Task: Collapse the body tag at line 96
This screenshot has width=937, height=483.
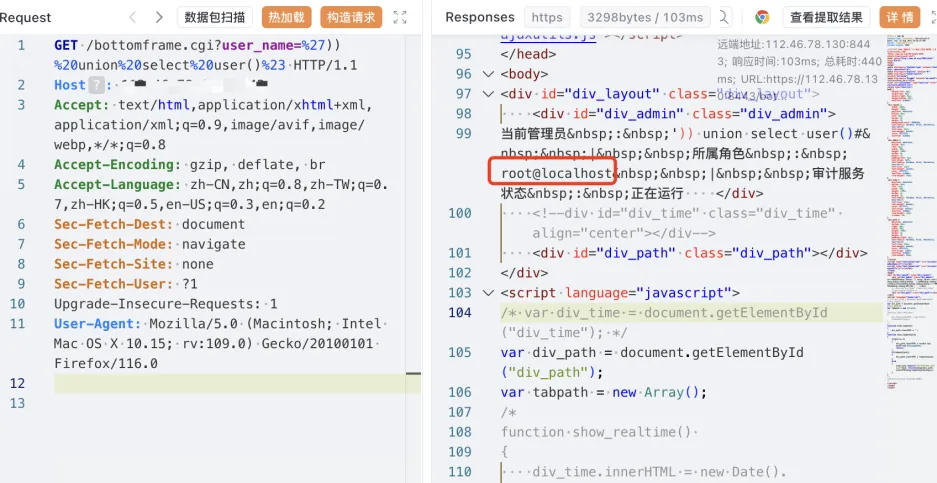Action: point(488,74)
